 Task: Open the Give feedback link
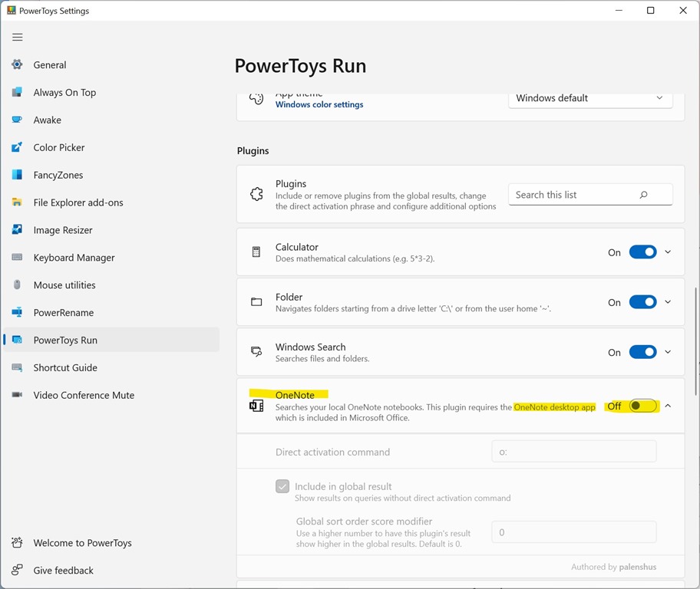(63, 571)
